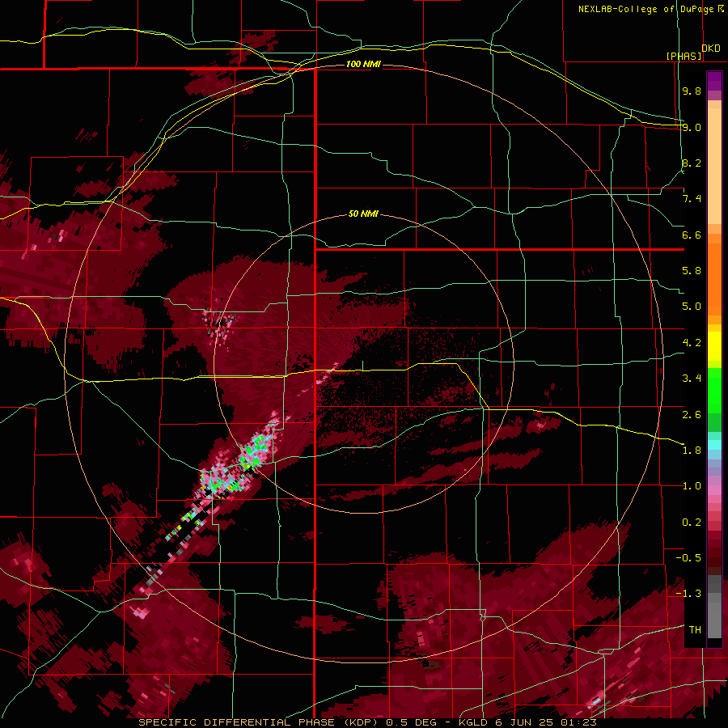Click the 0.2 scale value
Viewport: 728px width, 728px height.
click(x=692, y=523)
